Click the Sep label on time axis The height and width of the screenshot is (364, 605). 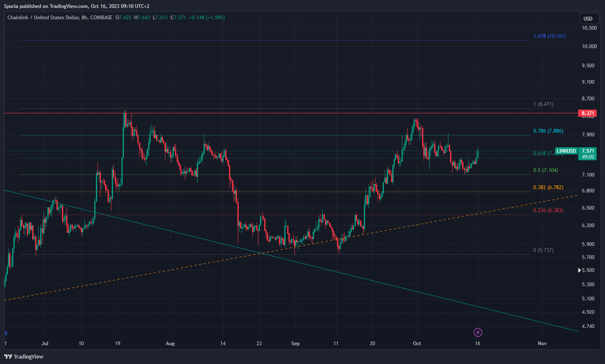click(296, 343)
